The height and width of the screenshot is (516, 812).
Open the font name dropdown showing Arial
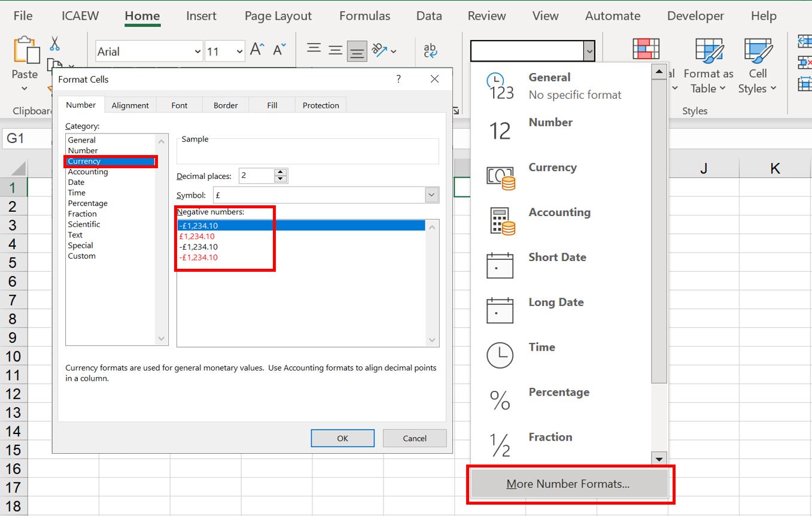[198, 51]
